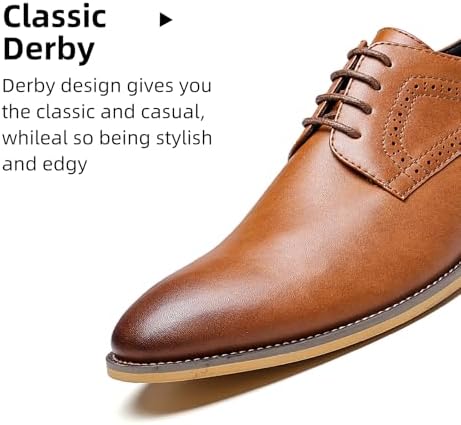Select the text line 'Derby design gives you'

point(107,86)
